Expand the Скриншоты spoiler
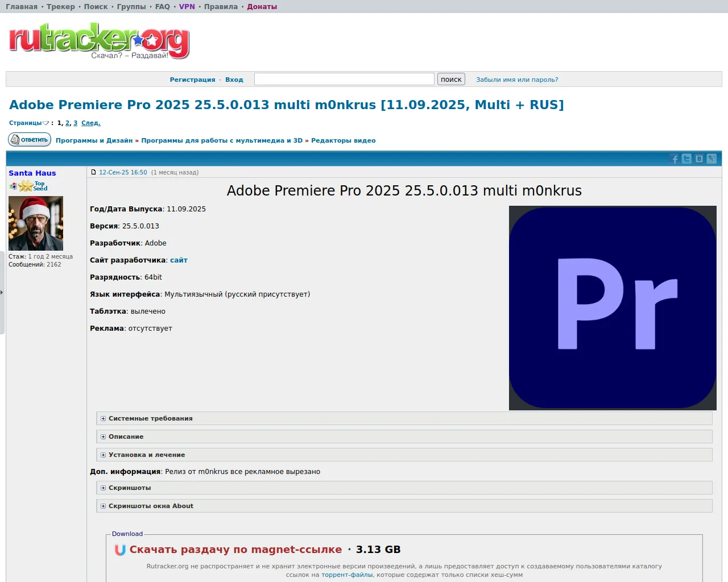The width and height of the screenshot is (728, 582). click(x=404, y=488)
